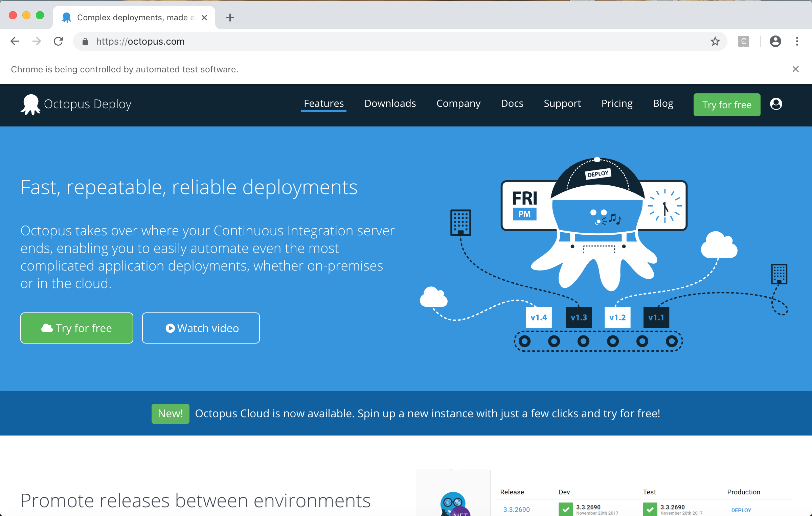
Task: Go to the Downloads navigation item
Action: [x=390, y=103]
